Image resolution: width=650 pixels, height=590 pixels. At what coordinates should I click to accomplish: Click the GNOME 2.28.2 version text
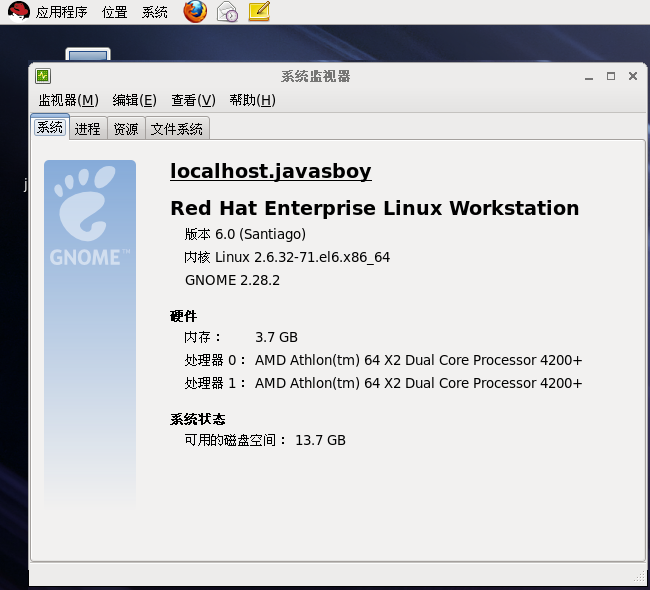232,280
